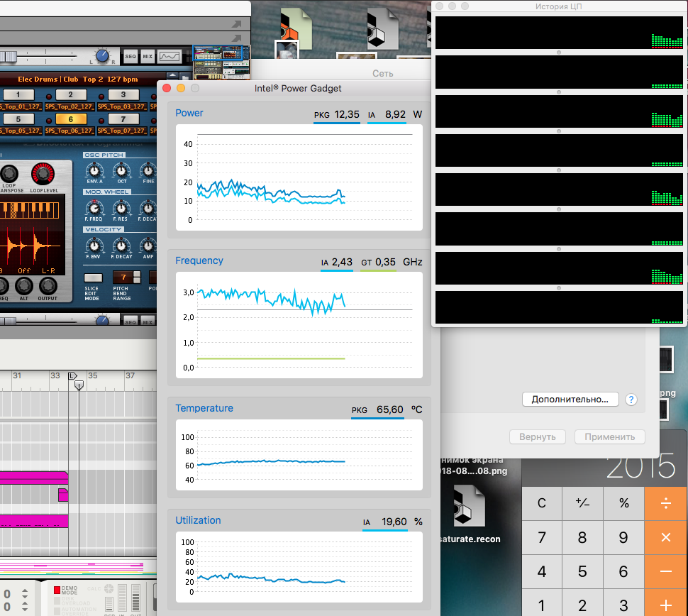Viewport: 688px width, 616px height.
Task: Click the CALC spinner indicator in transport
Action: (x=109, y=588)
